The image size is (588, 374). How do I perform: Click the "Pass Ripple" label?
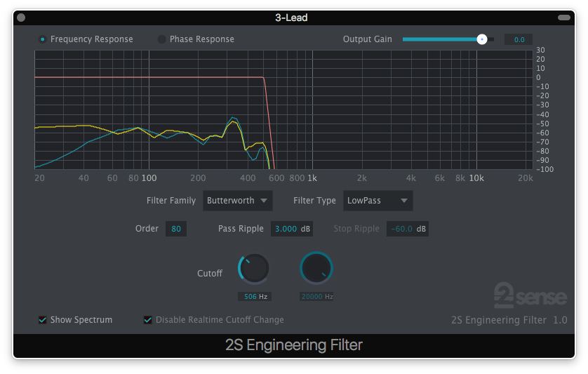(x=241, y=229)
